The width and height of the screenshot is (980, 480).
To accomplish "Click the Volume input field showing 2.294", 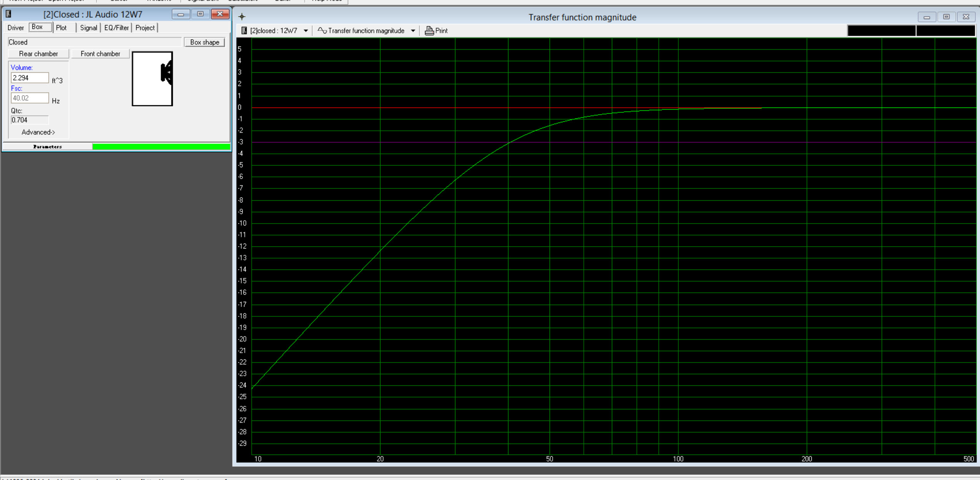I will pos(30,78).
